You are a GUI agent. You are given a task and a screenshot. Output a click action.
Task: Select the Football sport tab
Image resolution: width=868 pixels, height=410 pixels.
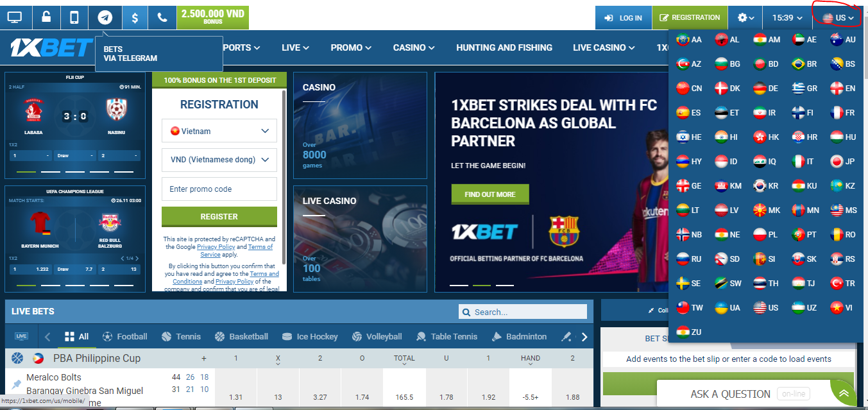(124, 336)
